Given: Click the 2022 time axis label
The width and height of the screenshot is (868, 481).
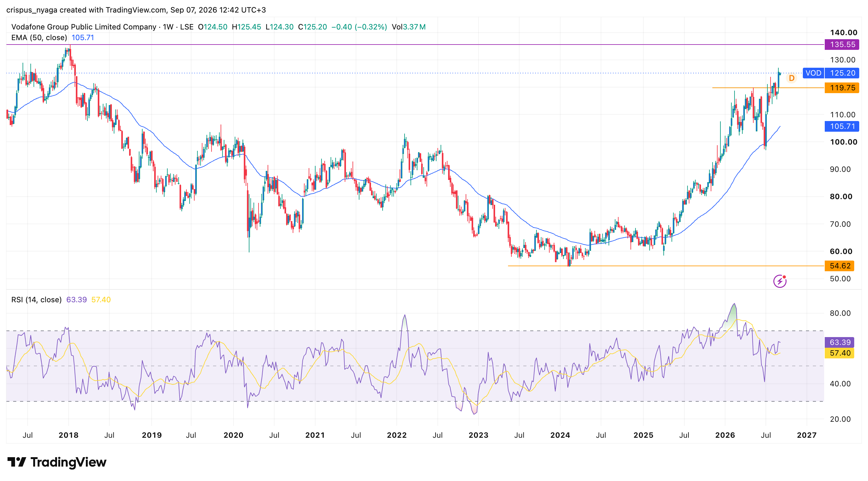Looking at the screenshot, I should coord(397,435).
